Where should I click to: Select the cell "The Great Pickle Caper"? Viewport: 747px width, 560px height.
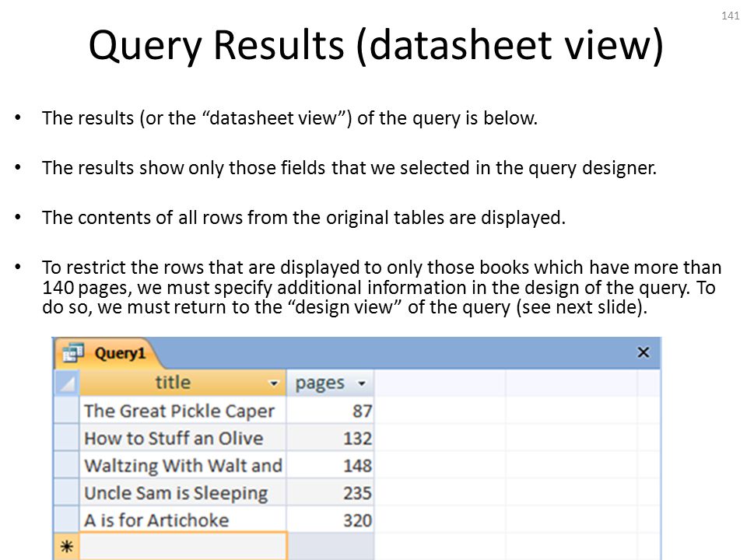pyautogui.click(x=182, y=411)
